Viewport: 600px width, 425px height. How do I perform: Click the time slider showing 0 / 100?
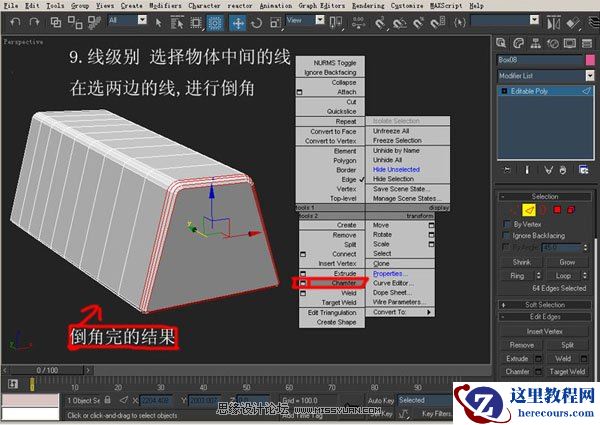[x=47, y=370]
